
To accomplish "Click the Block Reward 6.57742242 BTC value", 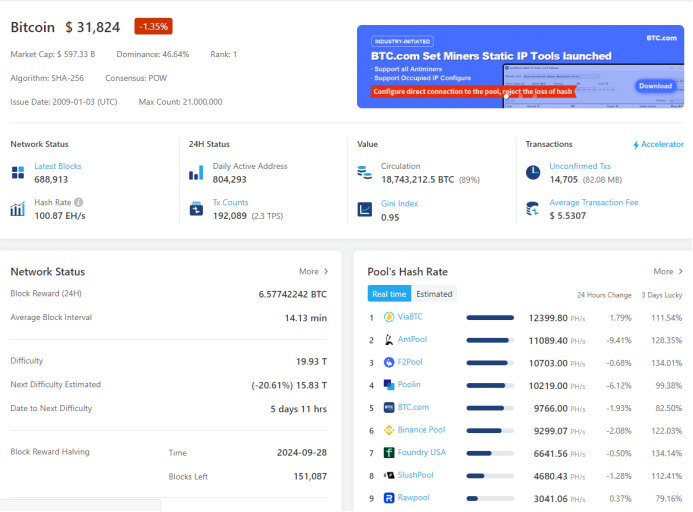I will point(293,294).
